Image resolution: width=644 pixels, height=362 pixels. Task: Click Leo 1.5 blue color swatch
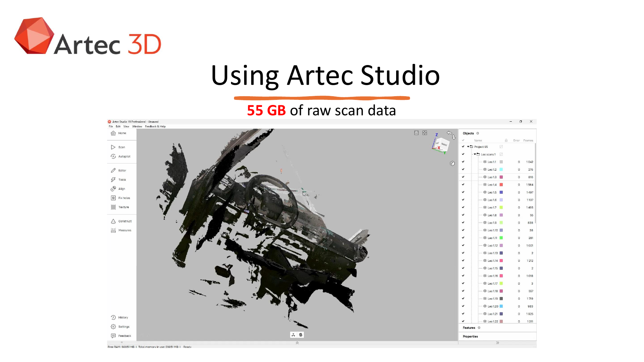[x=501, y=192]
